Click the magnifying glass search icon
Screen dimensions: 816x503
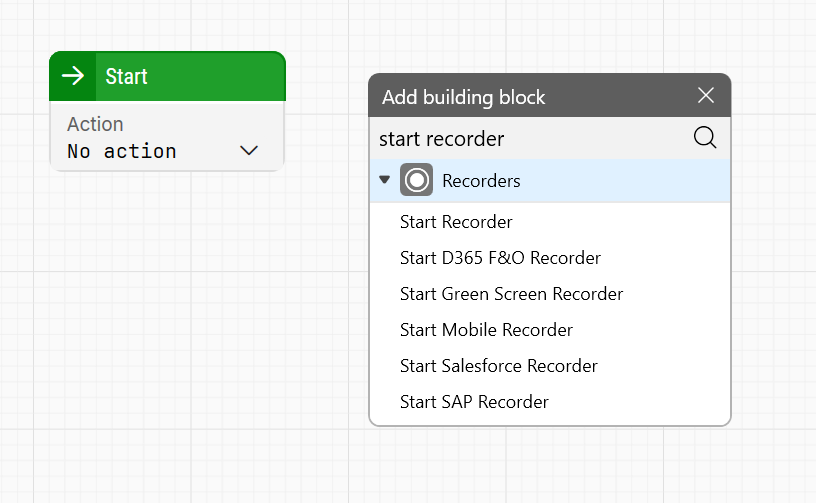705,138
